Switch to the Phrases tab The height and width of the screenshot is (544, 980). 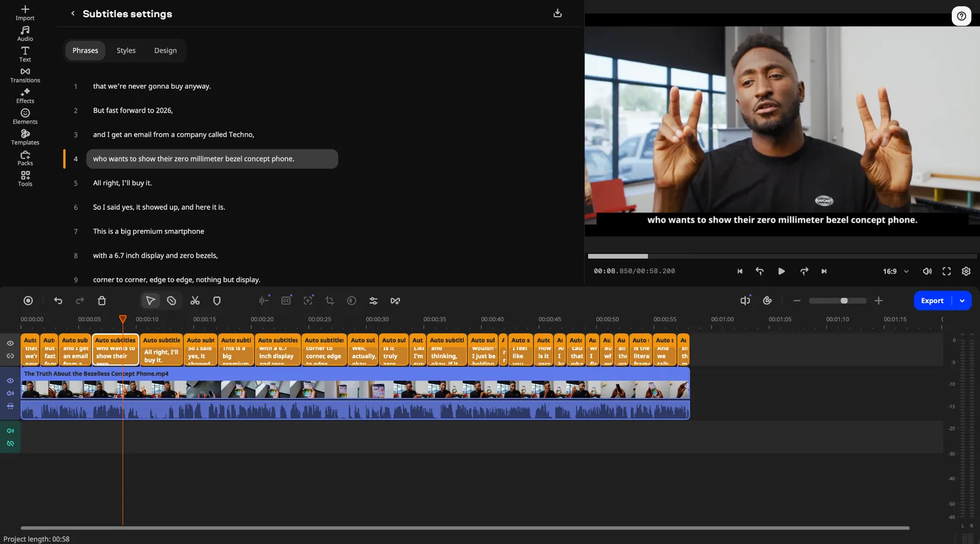[x=85, y=50]
